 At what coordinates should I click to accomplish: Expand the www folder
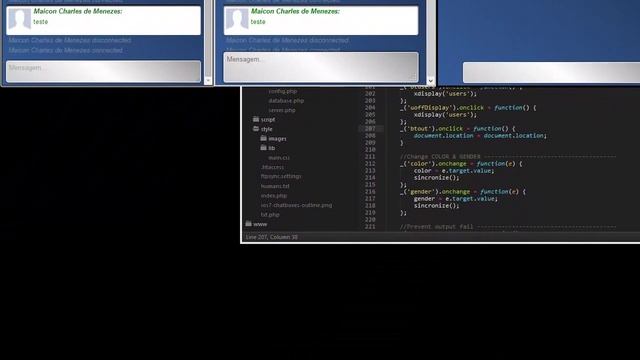point(256,224)
